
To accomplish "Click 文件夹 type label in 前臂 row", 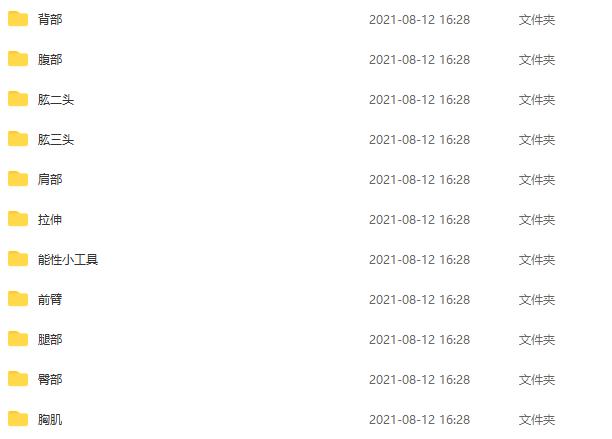I will tap(537, 300).
